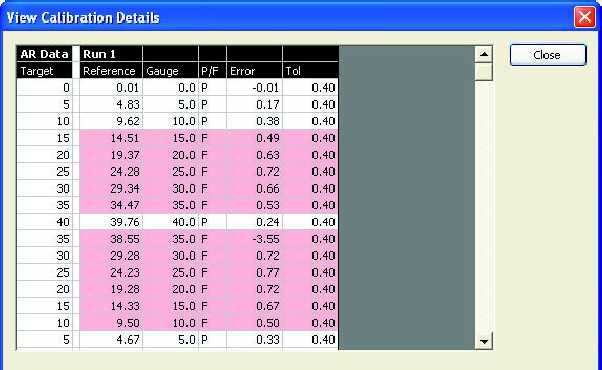Select gauge value in the 24.28 row

pyautogui.click(x=170, y=172)
